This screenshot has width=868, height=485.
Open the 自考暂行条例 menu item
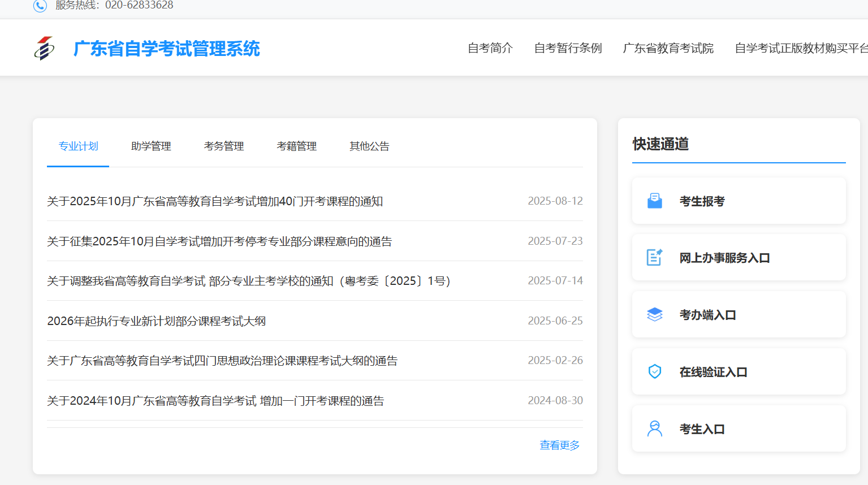click(x=568, y=49)
